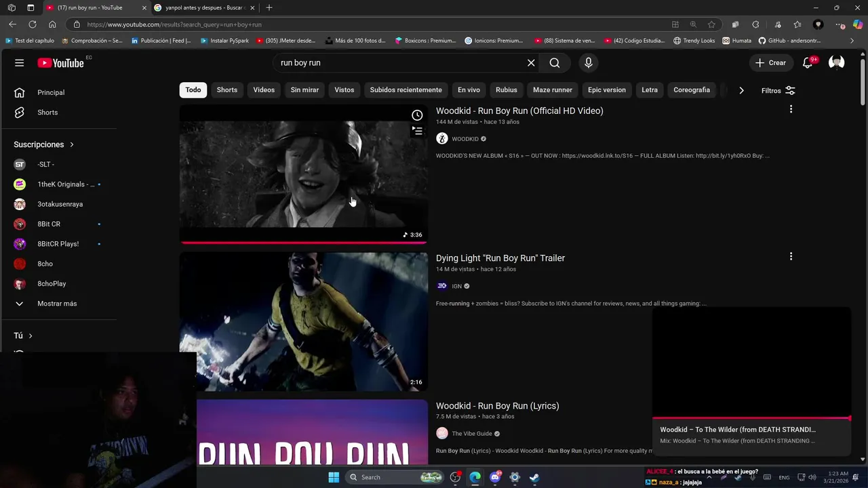Open the Favorites list icon
The height and width of the screenshot is (488, 868).
(x=797, y=24)
